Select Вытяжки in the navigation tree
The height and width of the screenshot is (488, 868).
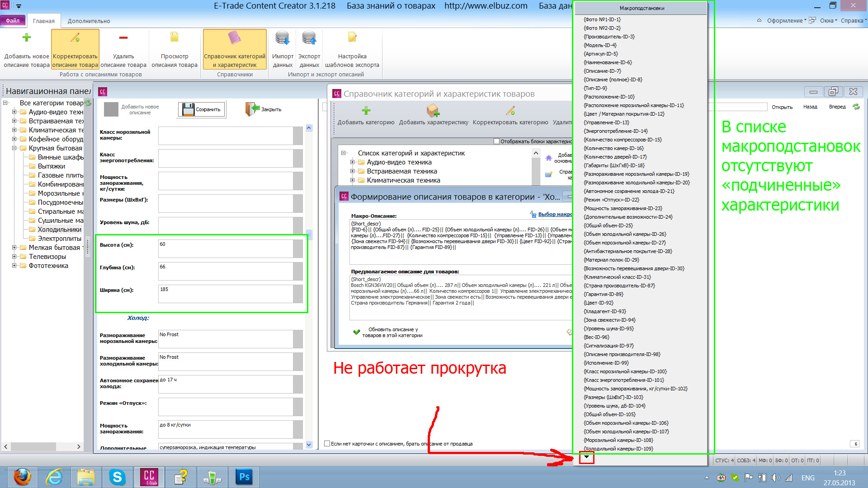pos(52,166)
